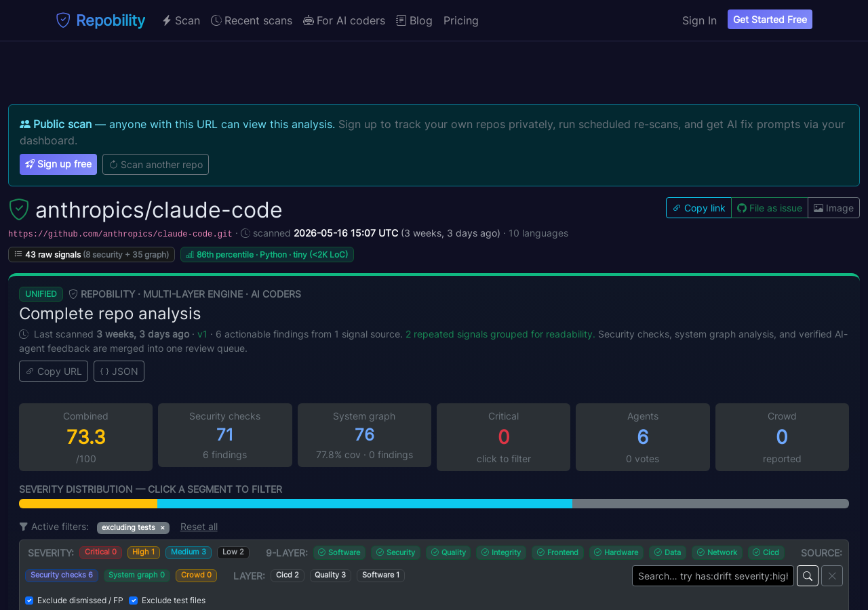The width and height of the screenshot is (868, 610).
Task: Go to Pricing page
Action: [461, 20]
